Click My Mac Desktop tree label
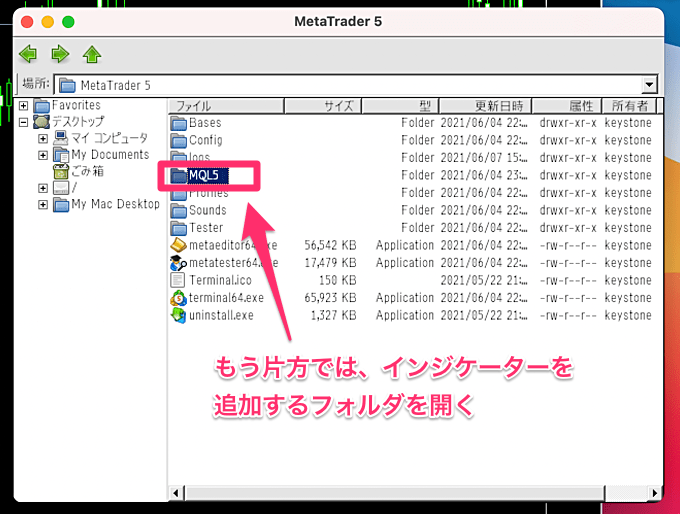The width and height of the screenshot is (680, 514). 115,204
